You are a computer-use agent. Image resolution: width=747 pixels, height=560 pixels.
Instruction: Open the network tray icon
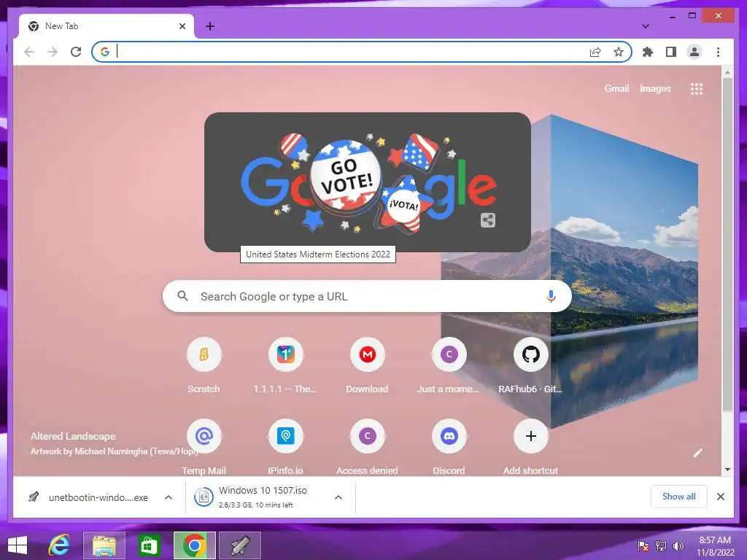661,546
